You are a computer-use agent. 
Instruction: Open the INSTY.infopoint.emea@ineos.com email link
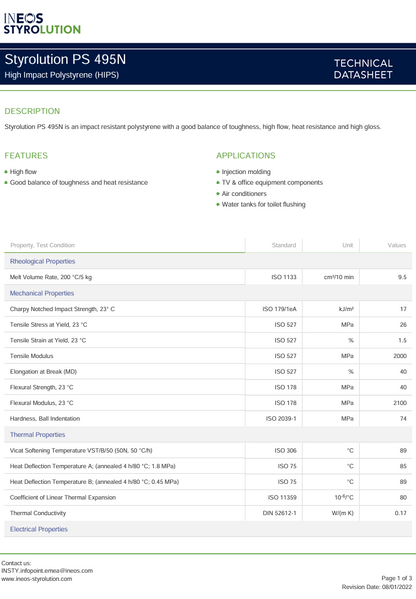(47, 571)
